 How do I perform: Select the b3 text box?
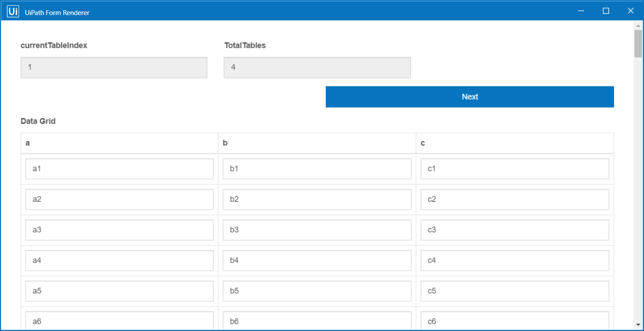pos(317,230)
